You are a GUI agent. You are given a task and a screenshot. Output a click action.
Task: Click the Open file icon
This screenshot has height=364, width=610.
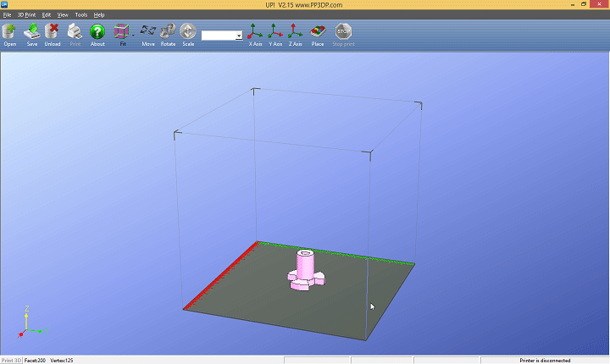[10, 33]
